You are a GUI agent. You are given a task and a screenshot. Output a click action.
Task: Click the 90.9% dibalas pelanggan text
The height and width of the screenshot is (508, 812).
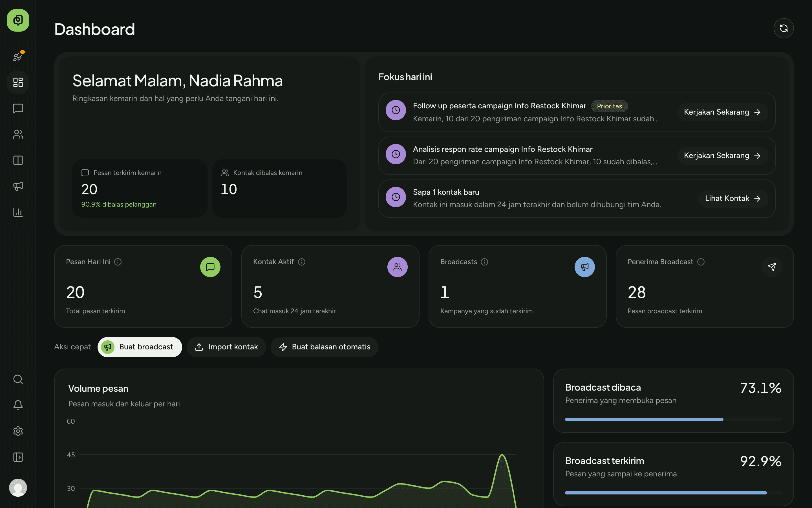point(119,204)
